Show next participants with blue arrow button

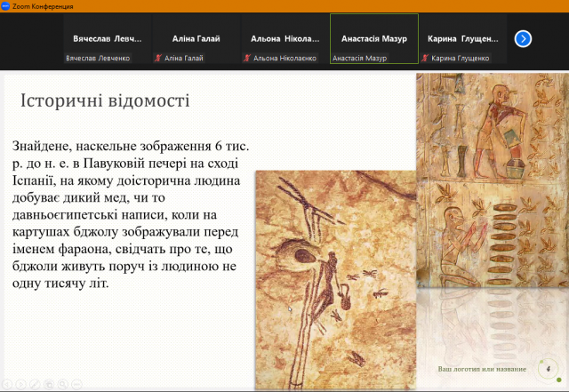(523, 39)
